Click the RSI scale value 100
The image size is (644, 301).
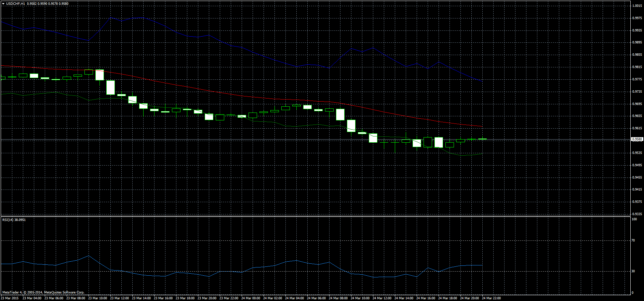(634, 219)
